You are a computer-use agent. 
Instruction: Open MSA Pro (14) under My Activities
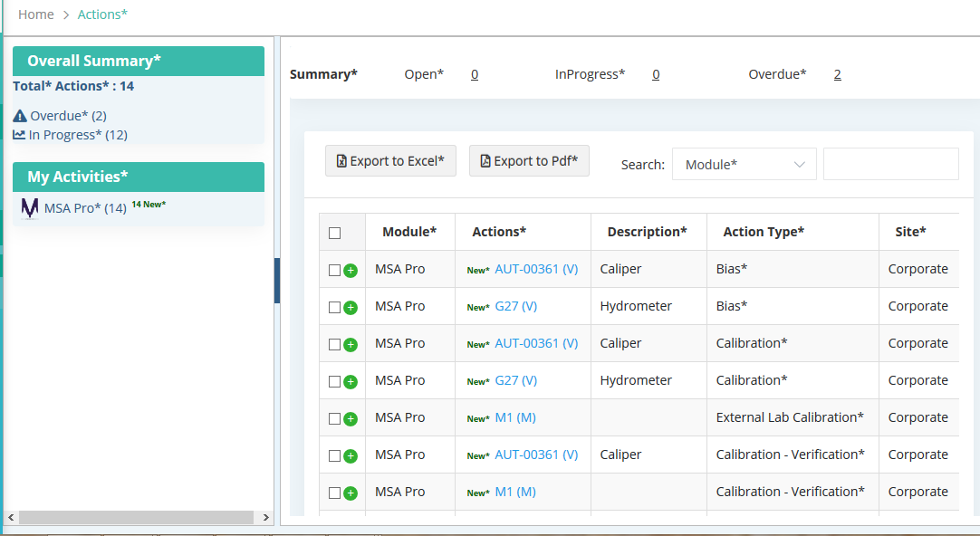point(85,208)
